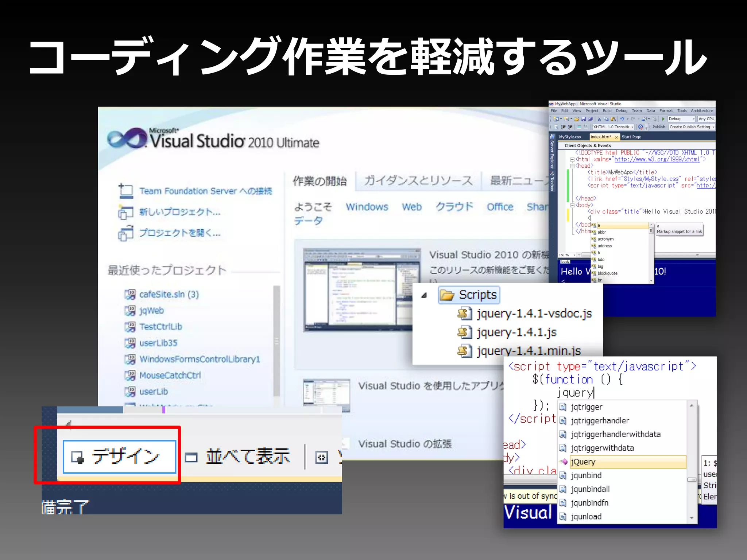Open the File menu
The height and width of the screenshot is (560, 747).
554,111
